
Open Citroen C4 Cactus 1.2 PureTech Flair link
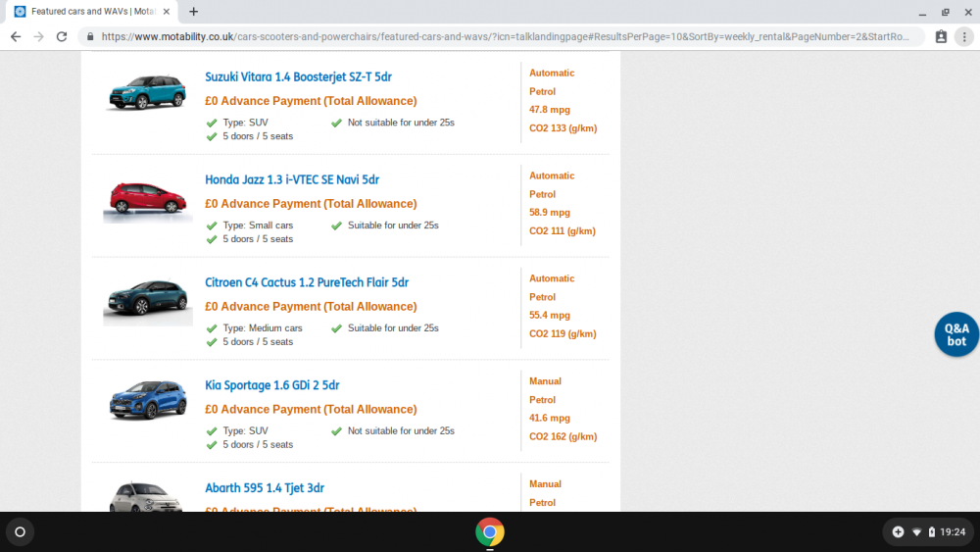click(x=306, y=282)
